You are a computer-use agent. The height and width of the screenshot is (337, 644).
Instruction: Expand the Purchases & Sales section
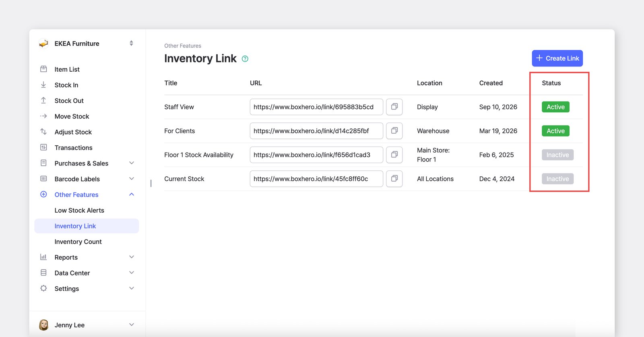[87, 163]
